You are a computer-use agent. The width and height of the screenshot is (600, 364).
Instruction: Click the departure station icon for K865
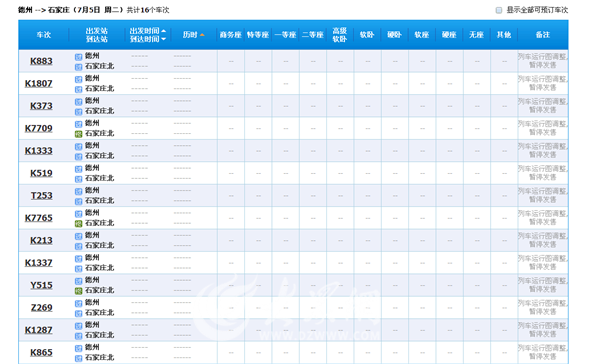click(x=78, y=348)
